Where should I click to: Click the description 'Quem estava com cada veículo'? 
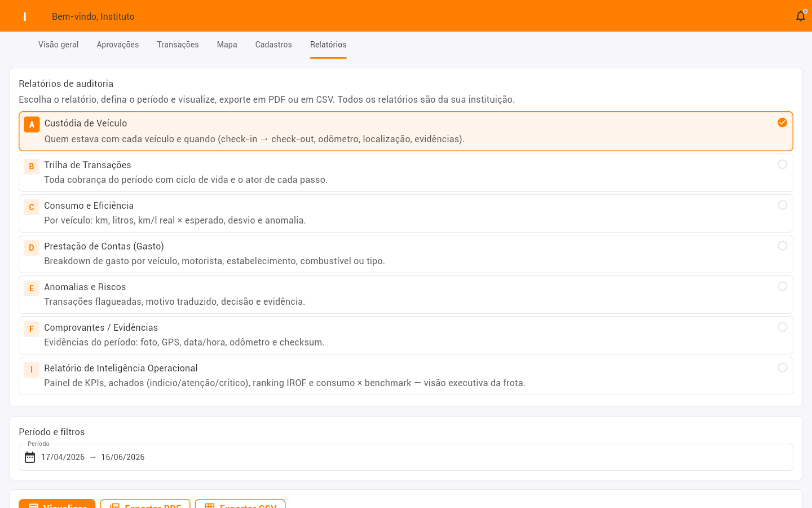pyautogui.click(x=254, y=139)
